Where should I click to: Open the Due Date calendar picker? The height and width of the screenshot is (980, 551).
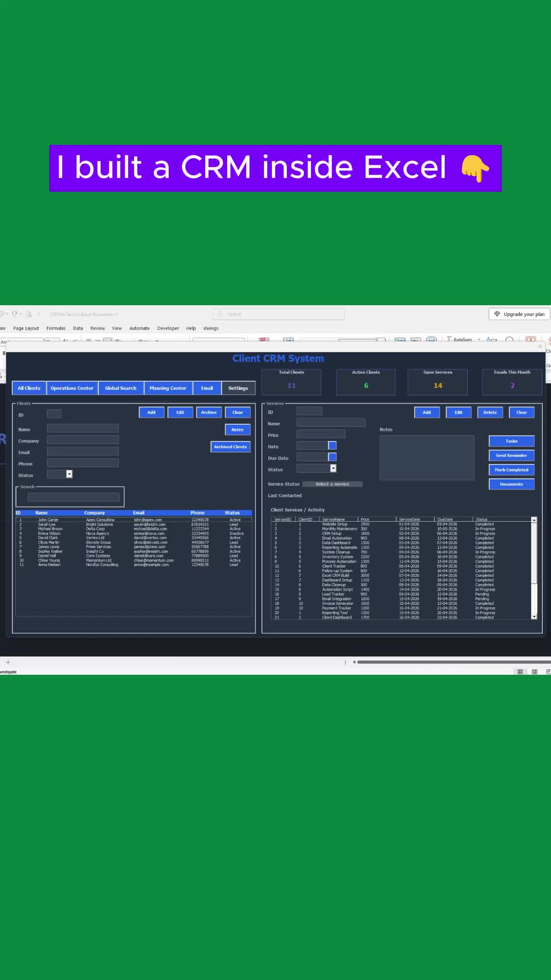tap(332, 457)
